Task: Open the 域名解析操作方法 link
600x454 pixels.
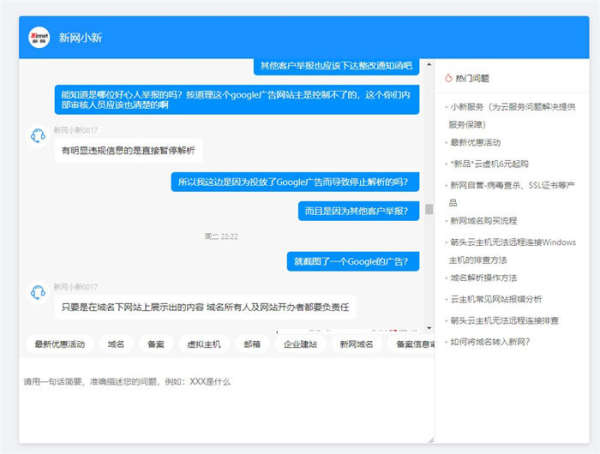Action: tap(483, 277)
